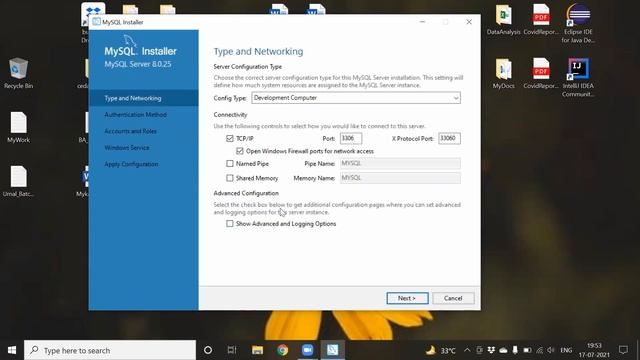Open the notification center icon

623,350
